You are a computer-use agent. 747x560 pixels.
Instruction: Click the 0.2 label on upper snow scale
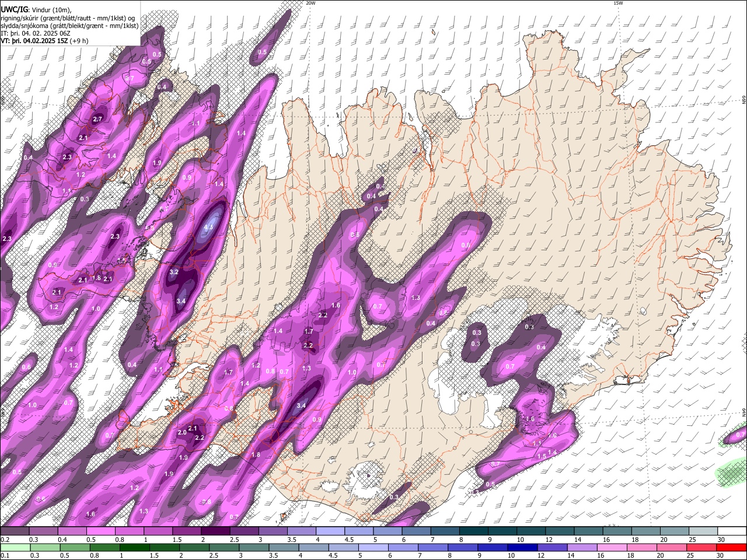point(5,540)
